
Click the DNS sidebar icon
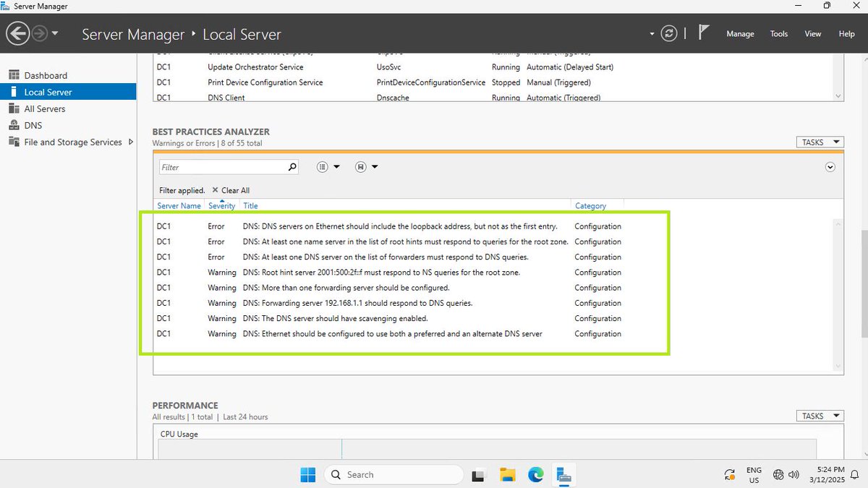coord(14,125)
